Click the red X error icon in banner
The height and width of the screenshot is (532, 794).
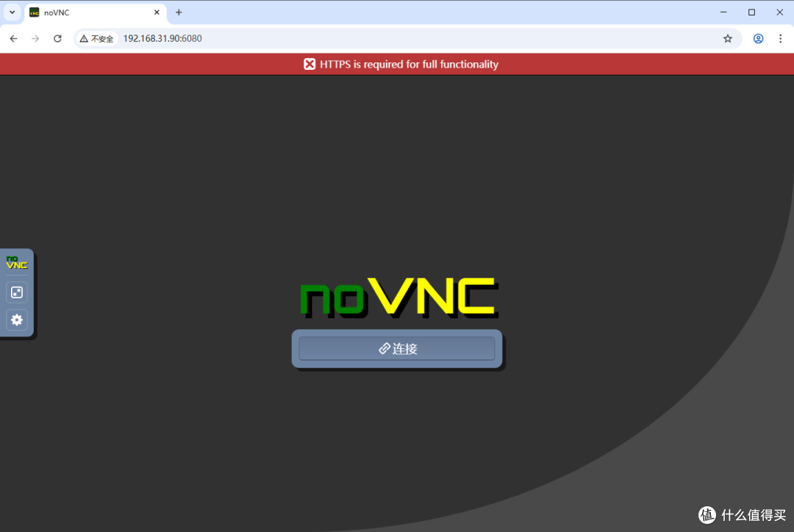pos(310,64)
